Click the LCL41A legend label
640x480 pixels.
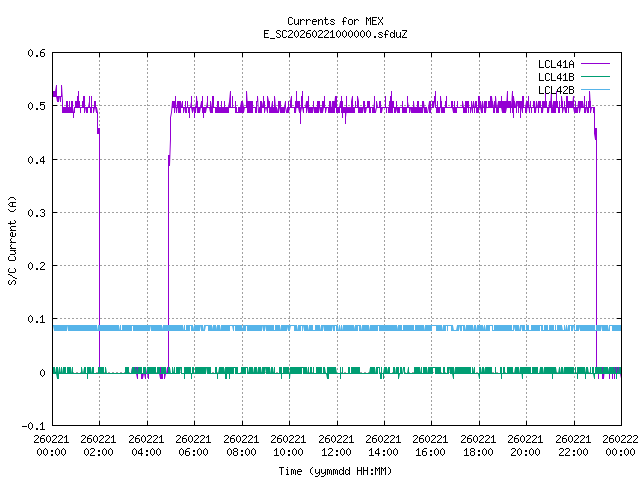tap(555, 64)
